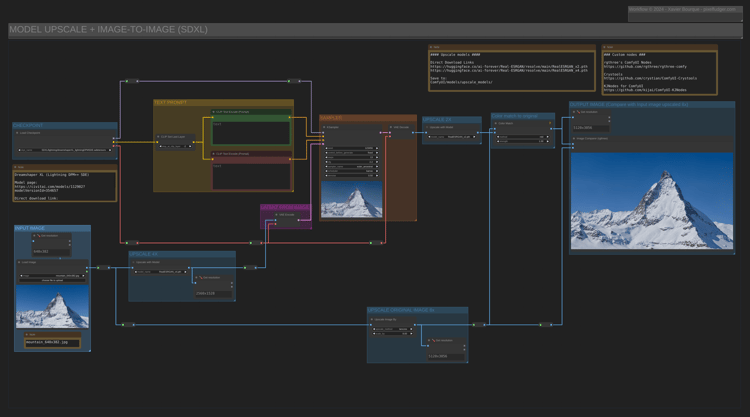750x417 pixels.
Task: Click the steps widget in KSampler
Action: [352, 157]
